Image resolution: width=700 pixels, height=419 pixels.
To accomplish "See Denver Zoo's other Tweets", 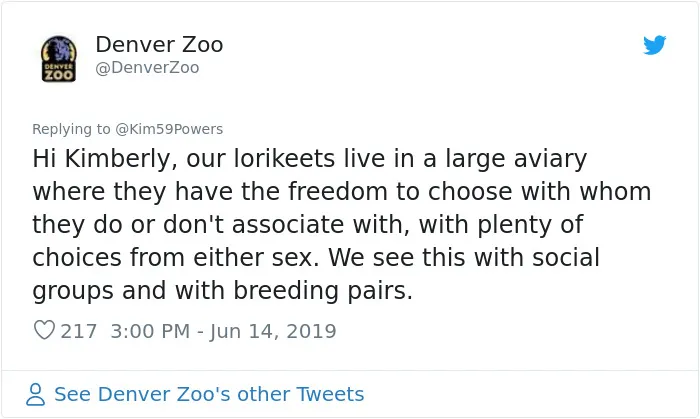I will 209,394.
